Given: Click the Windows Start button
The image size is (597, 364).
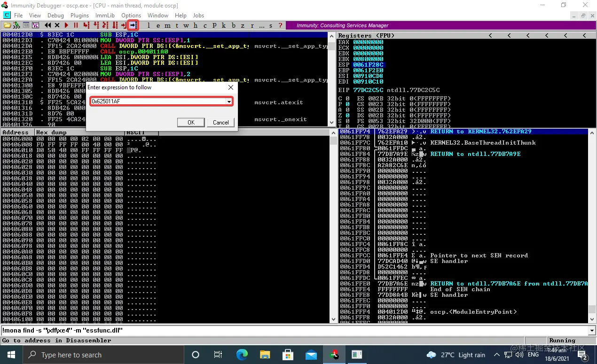Looking at the screenshot, I should click(x=11, y=355).
